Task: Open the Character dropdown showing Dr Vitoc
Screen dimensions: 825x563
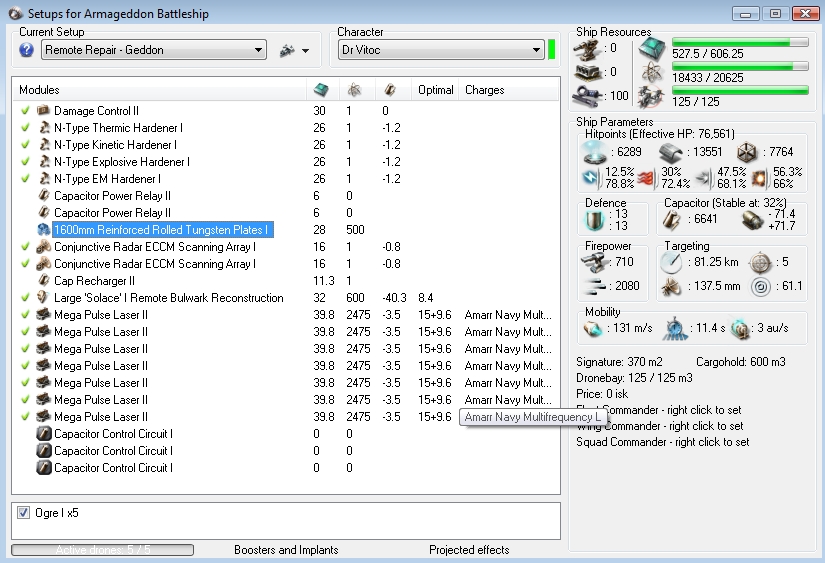Action: tap(441, 50)
